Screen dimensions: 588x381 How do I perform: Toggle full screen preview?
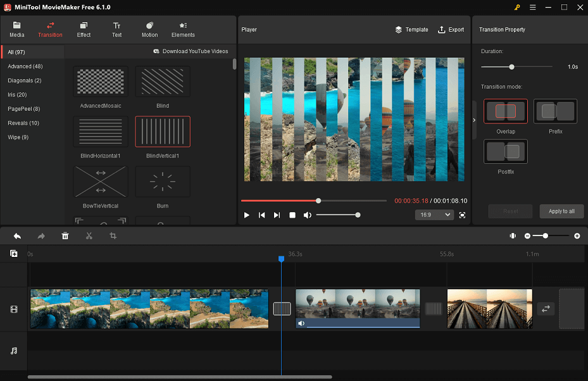pos(463,215)
